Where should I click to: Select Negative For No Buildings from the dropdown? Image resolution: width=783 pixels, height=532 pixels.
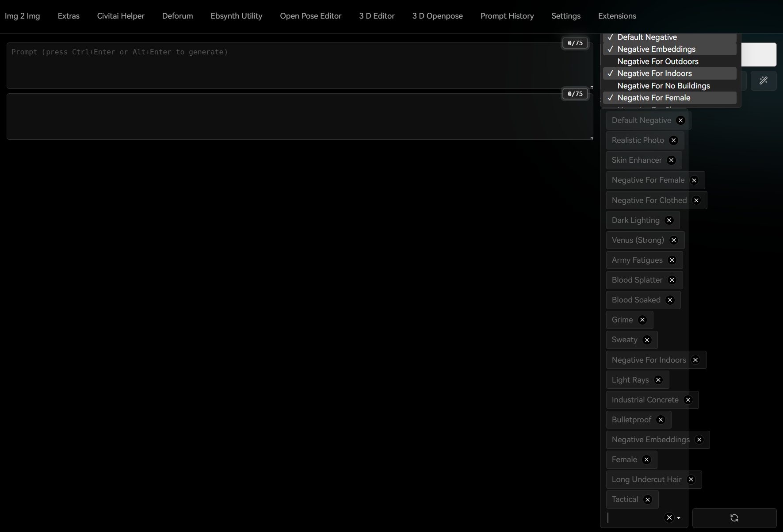click(x=663, y=86)
